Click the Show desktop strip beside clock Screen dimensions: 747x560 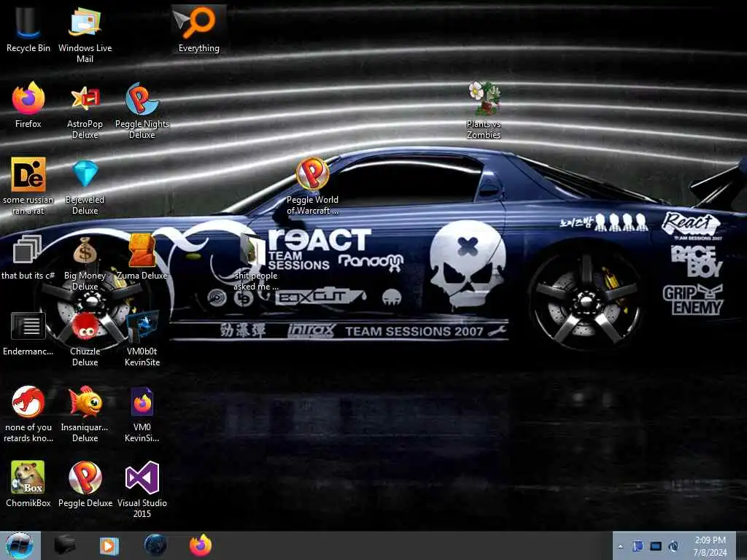741,546
